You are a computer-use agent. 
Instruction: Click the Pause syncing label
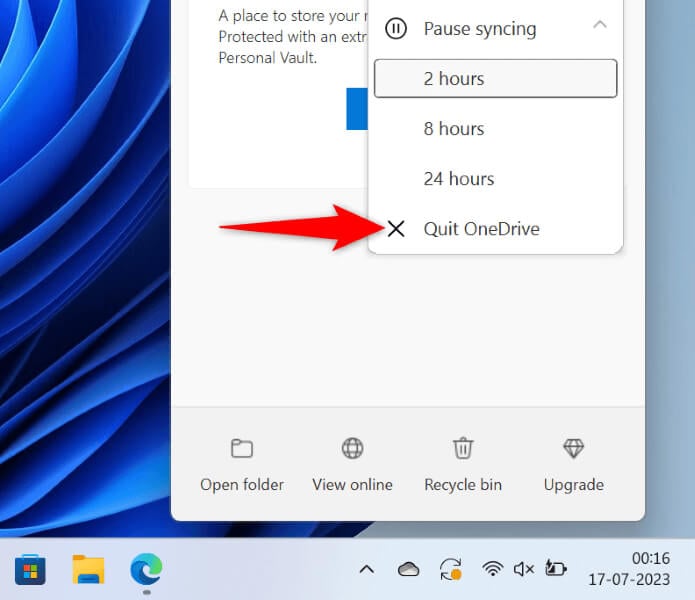[480, 29]
